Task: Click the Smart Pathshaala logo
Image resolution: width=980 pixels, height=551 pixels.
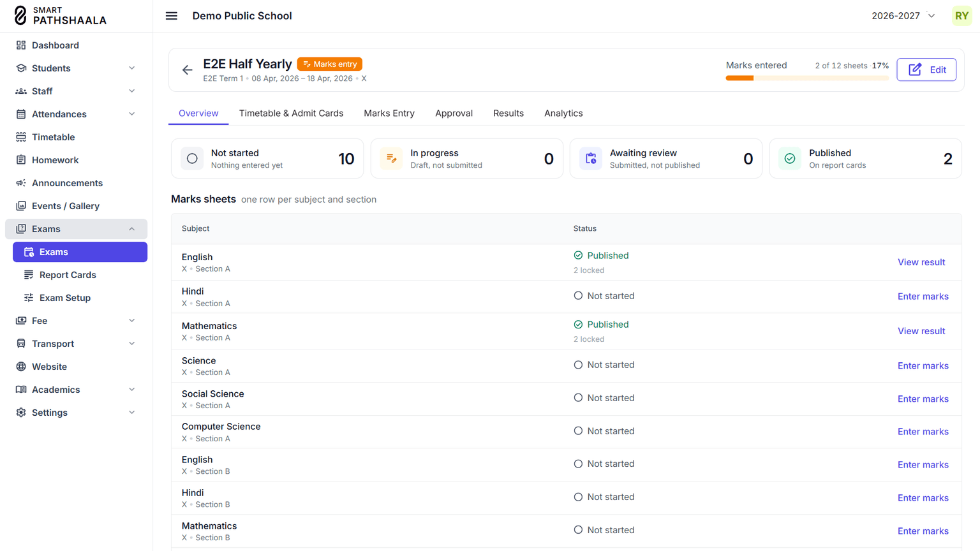Action: (x=60, y=16)
